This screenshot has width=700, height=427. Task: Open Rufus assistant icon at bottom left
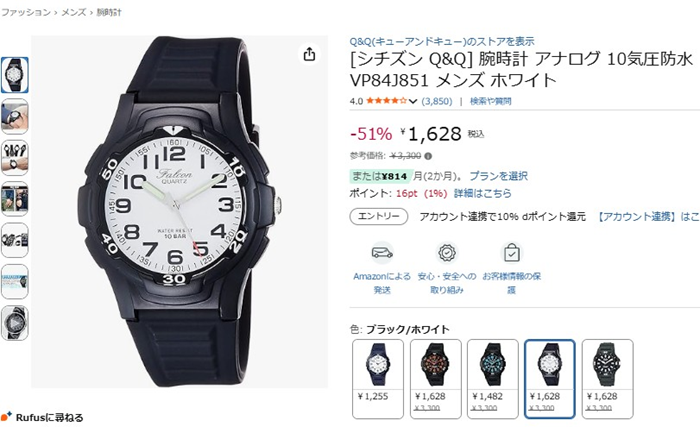[6, 417]
